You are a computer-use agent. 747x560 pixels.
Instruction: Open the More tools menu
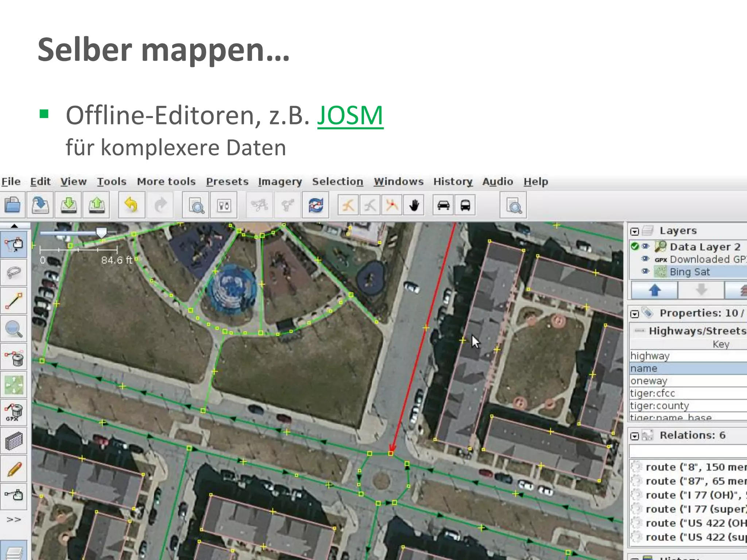(x=166, y=182)
